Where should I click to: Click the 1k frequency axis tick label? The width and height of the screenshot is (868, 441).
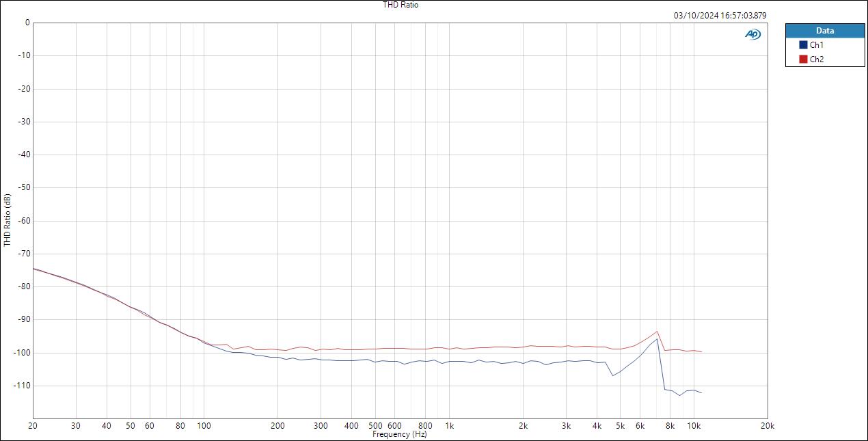point(450,425)
